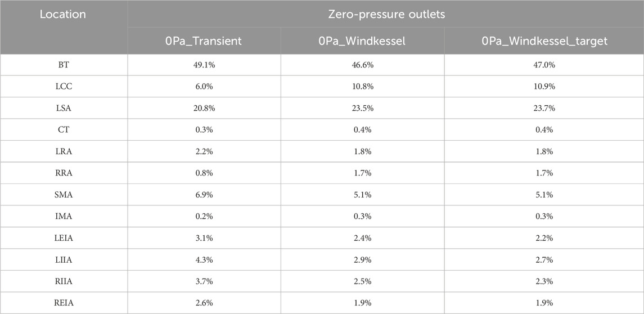Select the Zero-pressure outlets header cell
Image resolution: width=644 pixels, height=314 pixels.
pyautogui.click(x=386, y=15)
